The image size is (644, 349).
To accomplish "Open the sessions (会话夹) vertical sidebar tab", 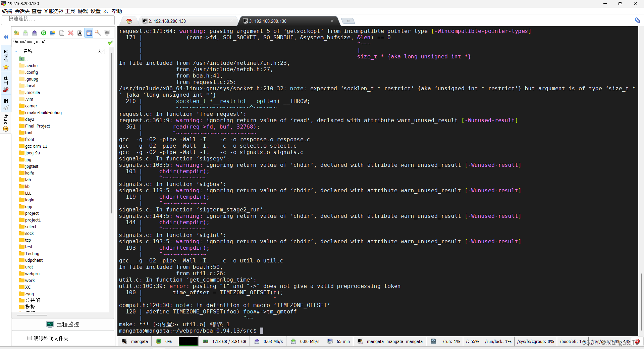I will [6, 59].
